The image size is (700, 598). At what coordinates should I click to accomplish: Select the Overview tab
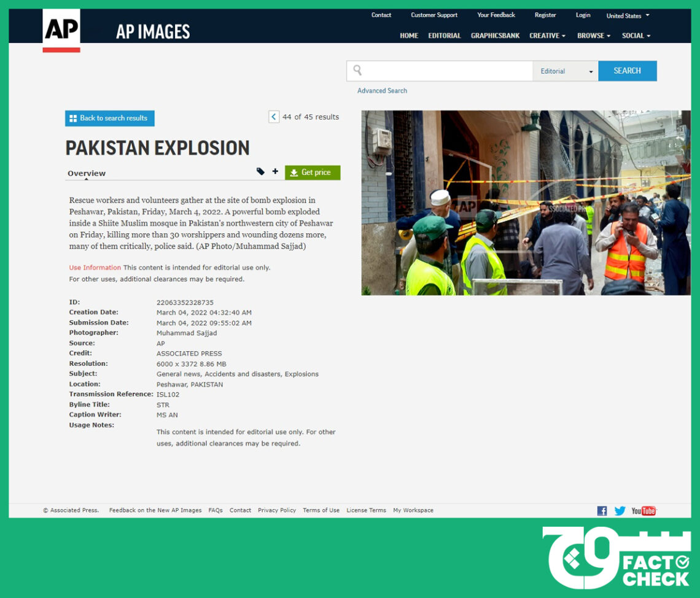pyautogui.click(x=87, y=173)
